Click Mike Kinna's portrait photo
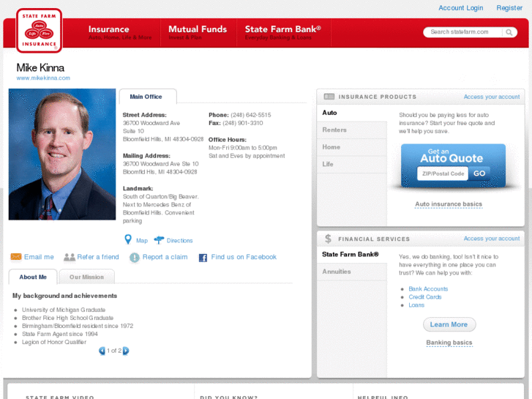Screen dimensions: 532x399 [62, 154]
